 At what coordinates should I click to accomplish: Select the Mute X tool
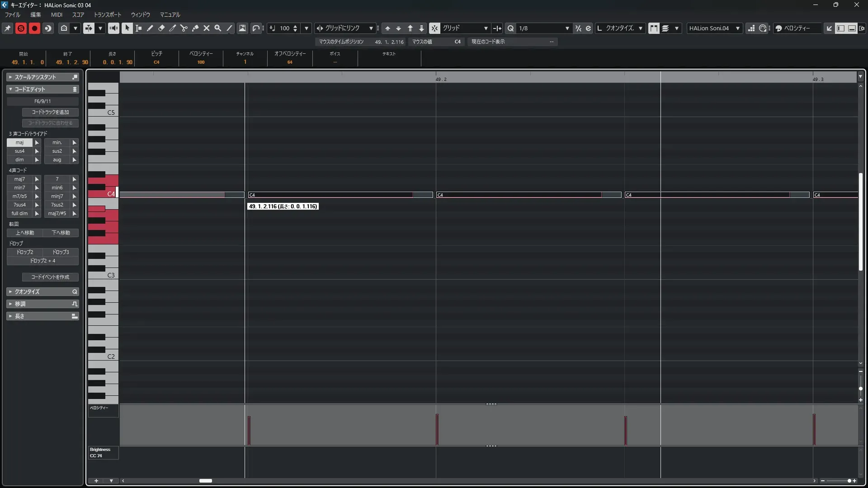click(x=207, y=28)
